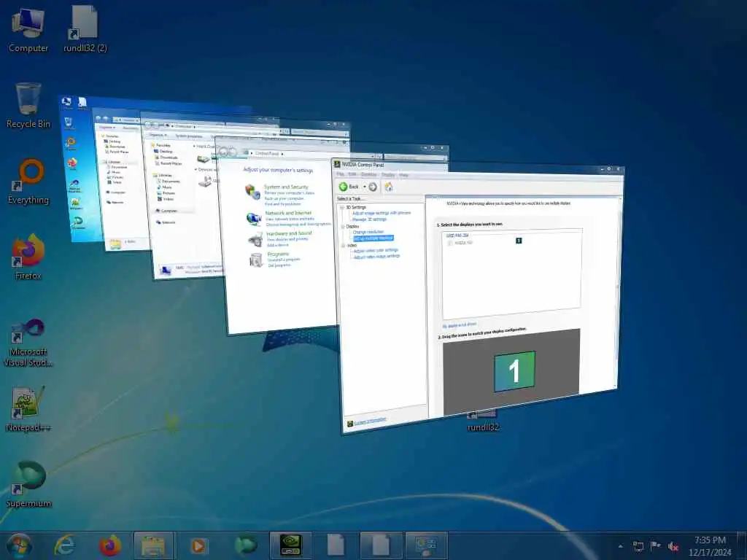Click the taskbar clock showing 7:35 PM
Image resolution: width=747 pixels, height=560 pixels.
[710, 546]
